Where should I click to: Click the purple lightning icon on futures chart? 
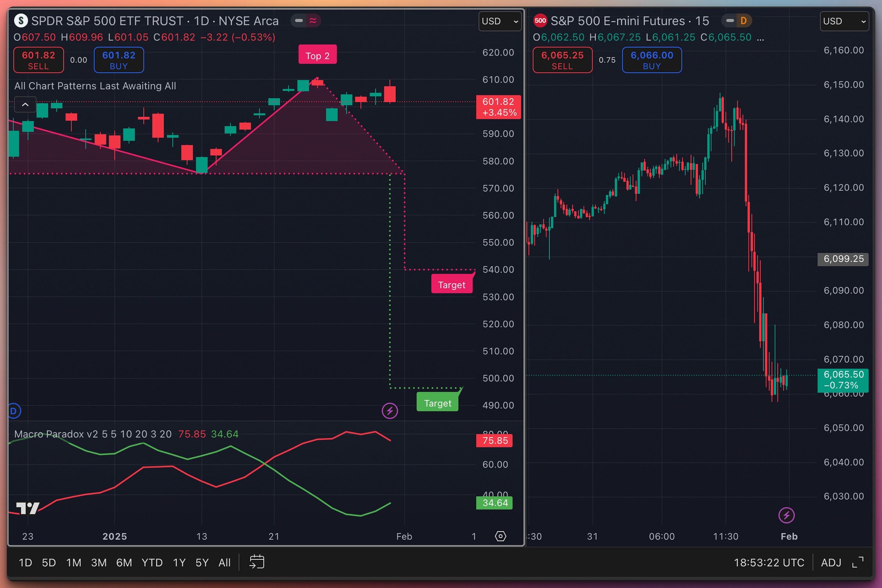click(786, 515)
